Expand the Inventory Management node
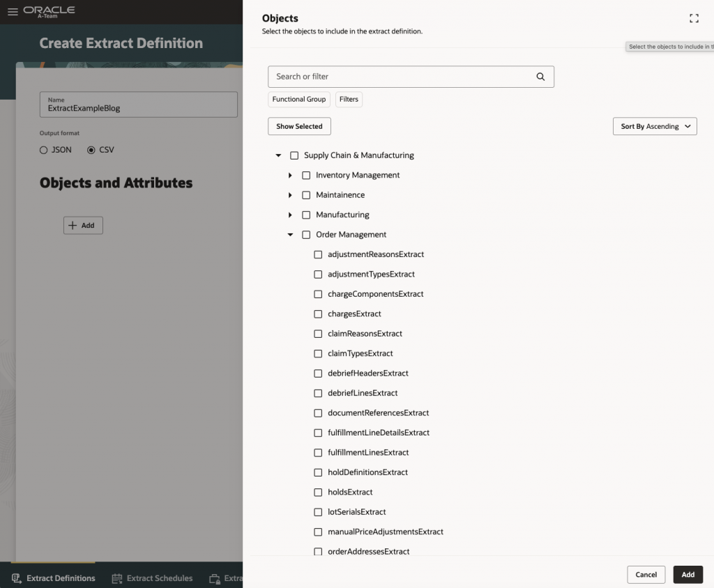Viewport: 714px width, 588px height. click(x=290, y=176)
